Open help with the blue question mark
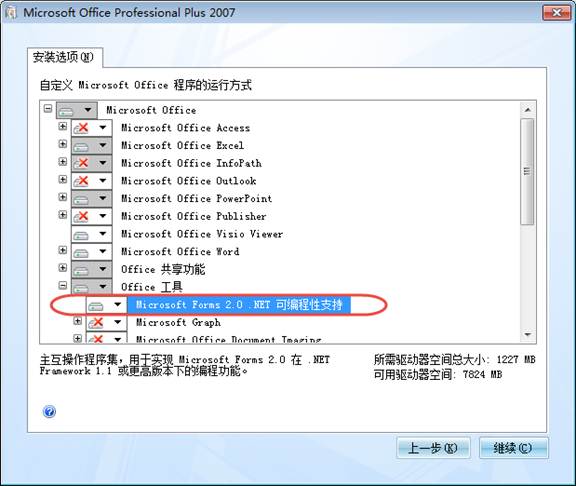This screenshot has width=576, height=486. click(x=49, y=411)
